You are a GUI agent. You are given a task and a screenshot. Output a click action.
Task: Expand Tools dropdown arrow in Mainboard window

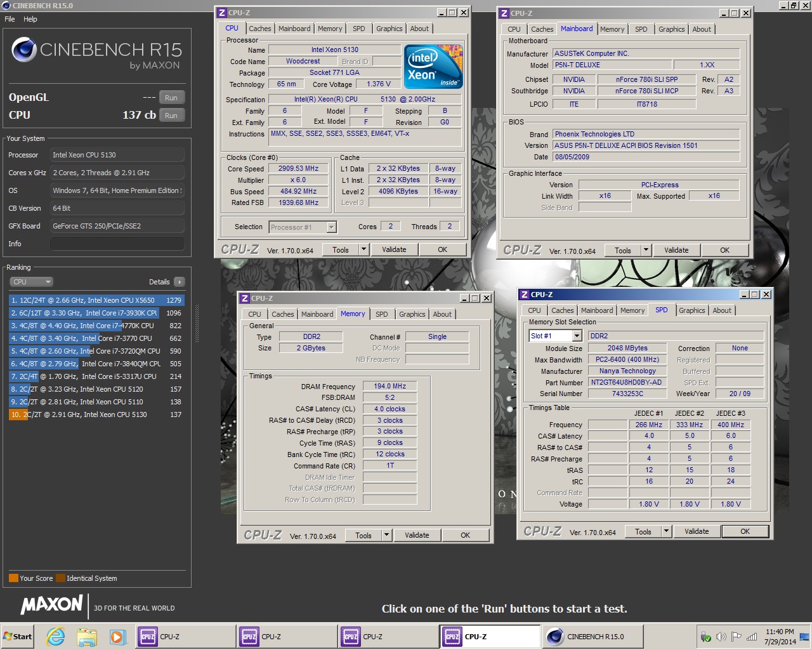[x=646, y=251]
